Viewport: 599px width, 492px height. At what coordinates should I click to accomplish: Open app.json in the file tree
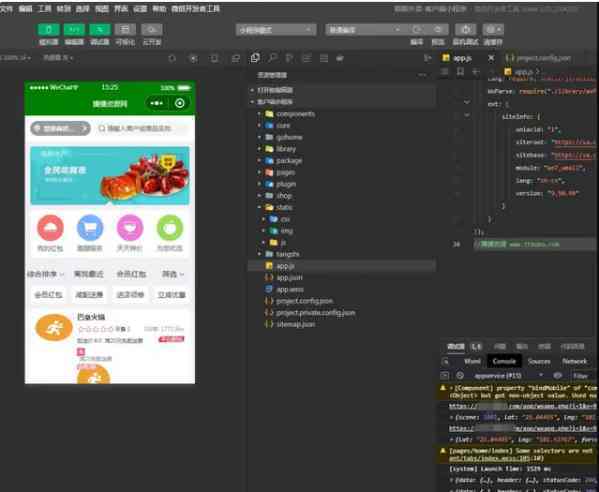[289, 278]
